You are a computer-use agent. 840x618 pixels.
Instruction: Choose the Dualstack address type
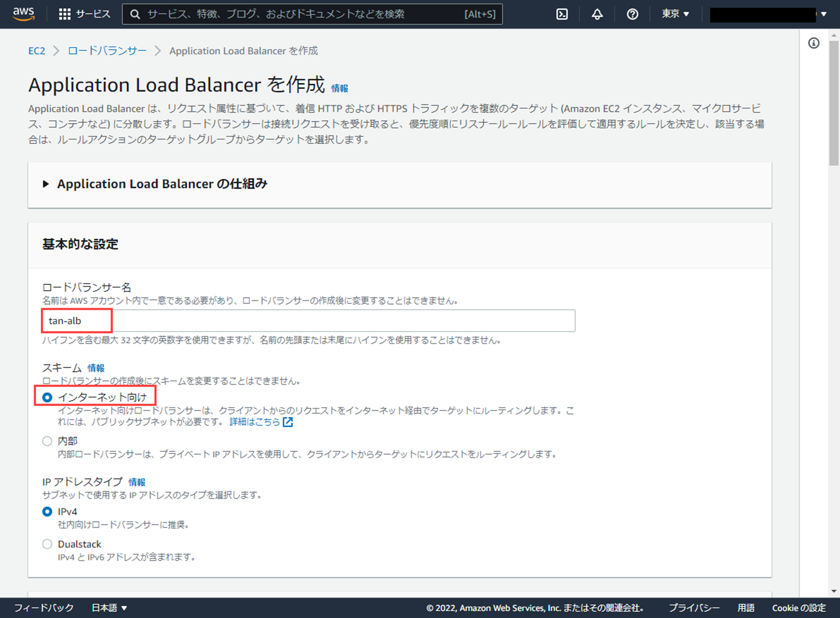click(x=47, y=544)
